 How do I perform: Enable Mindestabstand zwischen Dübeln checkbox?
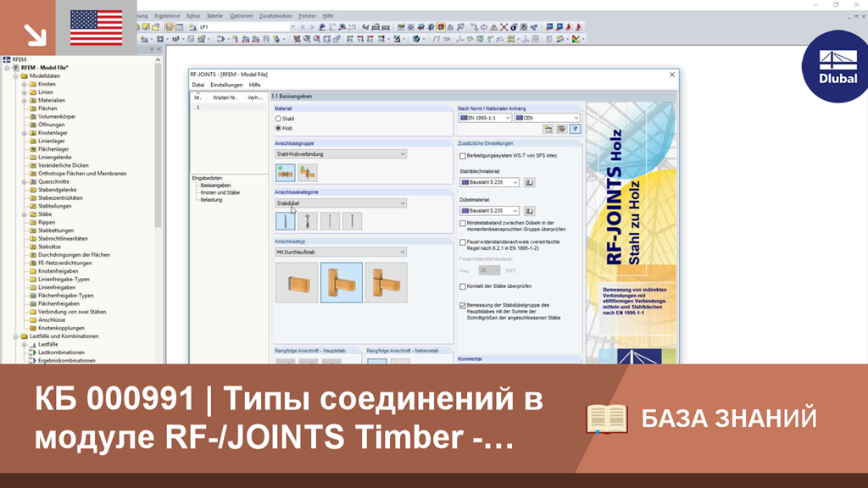(463, 224)
